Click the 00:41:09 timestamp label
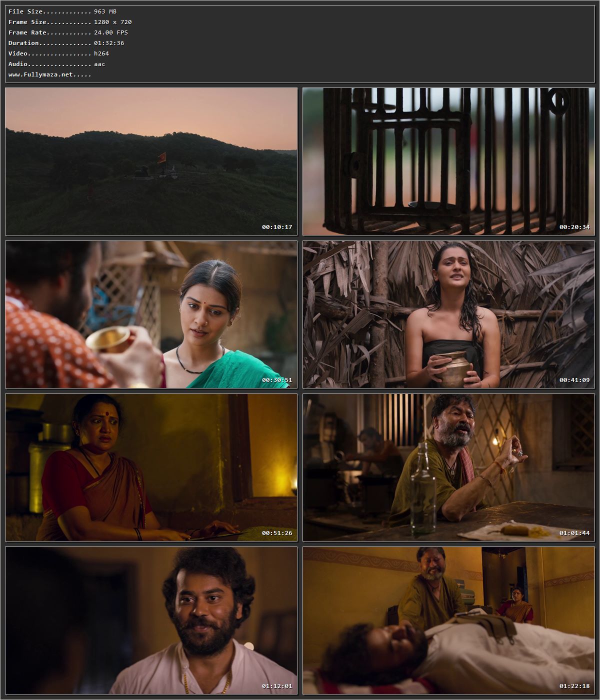Image resolution: width=600 pixels, height=700 pixels. pos(574,380)
